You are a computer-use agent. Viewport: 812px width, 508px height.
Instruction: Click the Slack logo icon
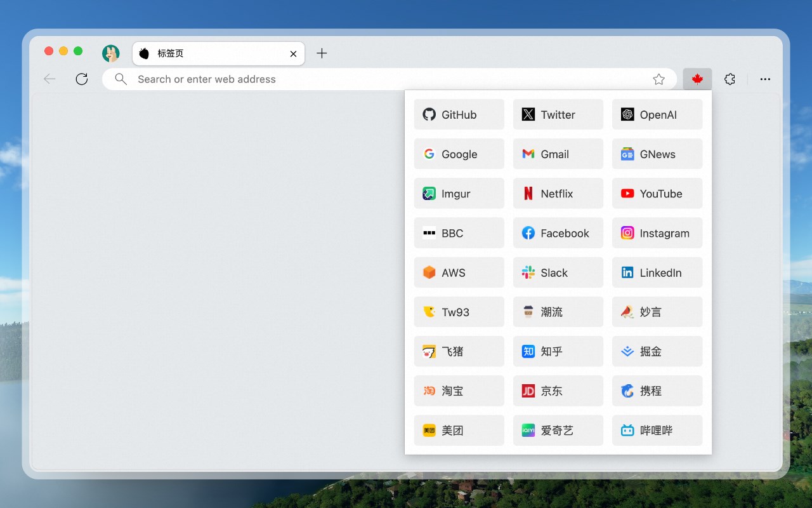pyautogui.click(x=528, y=272)
